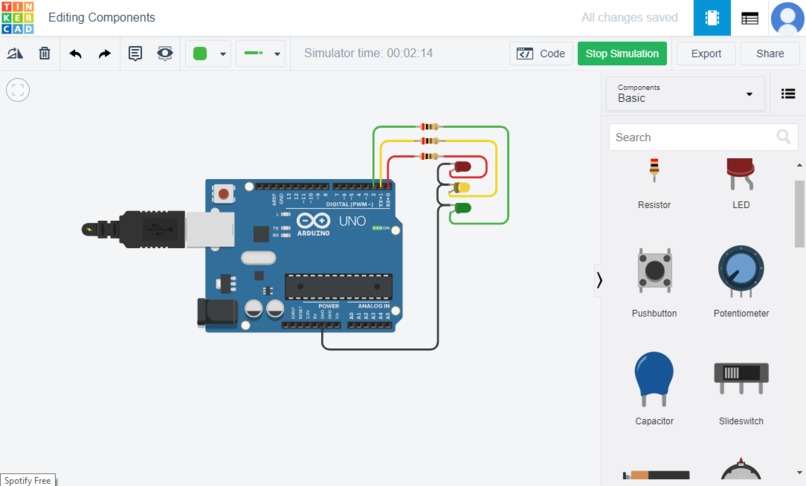Select the battery component at bottom
Image resolution: width=806 pixels, height=486 pixels.
click(656, 474)
